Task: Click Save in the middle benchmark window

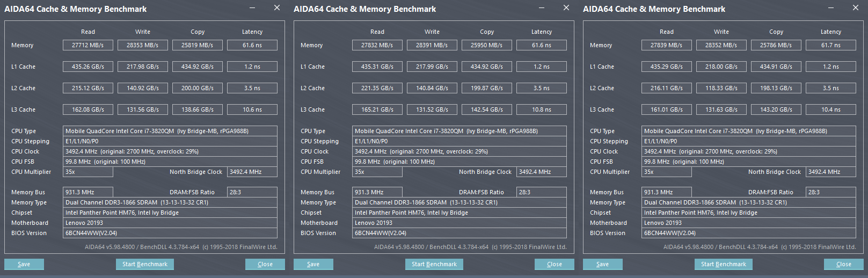Action: (x=313, y=264)
